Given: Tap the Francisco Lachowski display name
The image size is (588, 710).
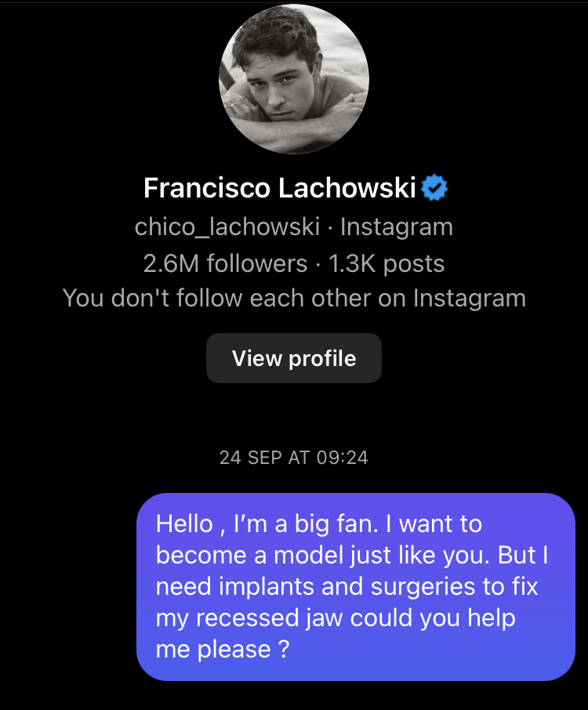Looking at the screenshot, I should point(279,188).
